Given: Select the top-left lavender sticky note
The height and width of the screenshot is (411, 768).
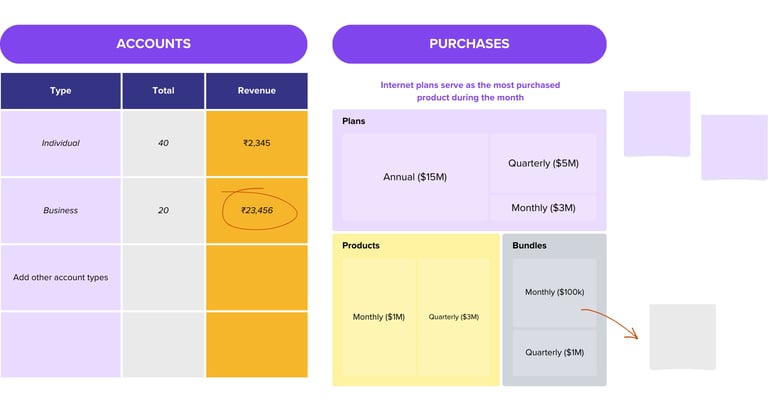Looking at the screenshot, I should tap(656, 123).
